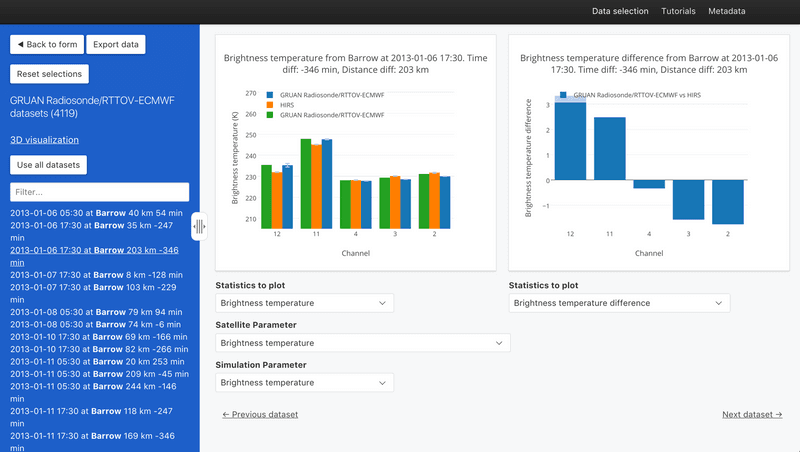Click the green GRUAN legend swatch in left chart
The width and height of the screenshot is (800, 452).
coord(270,115)
